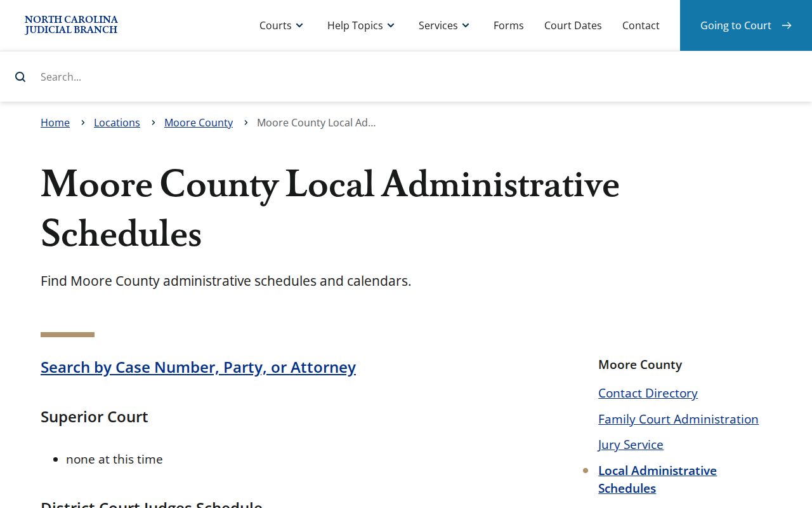Open the Forms menu item
812x508 pixels.
[x=509, y=25]
